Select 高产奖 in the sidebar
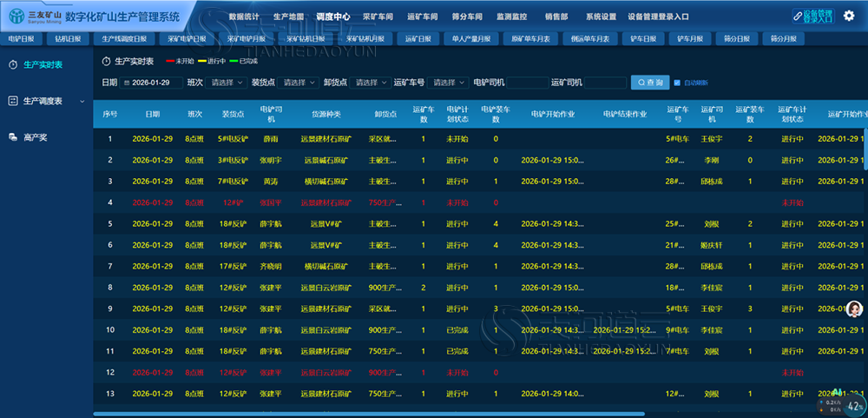The width and height of the screenshot is (868, 418). coord(36,137)
